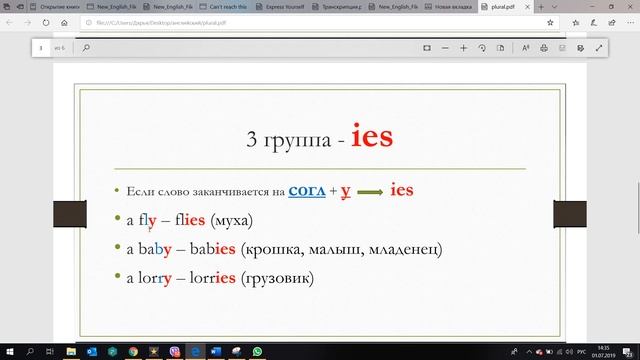
Task: Click the fit to page icon
Action: (427, 48)
